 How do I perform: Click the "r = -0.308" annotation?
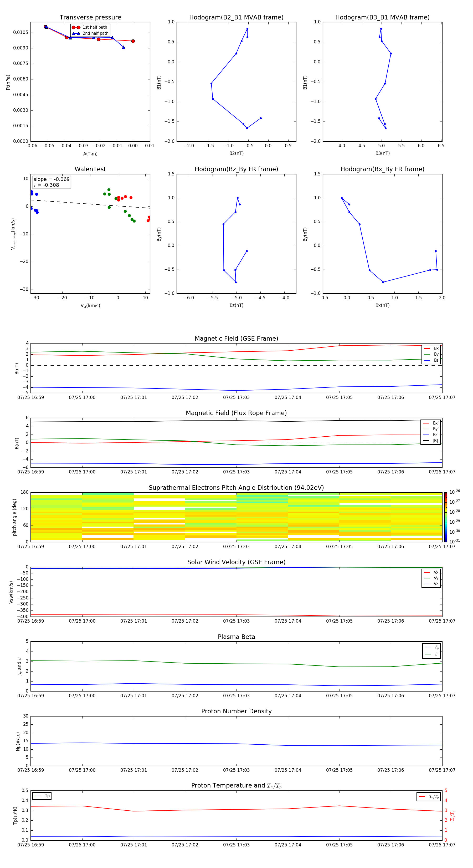coord(47,185)
